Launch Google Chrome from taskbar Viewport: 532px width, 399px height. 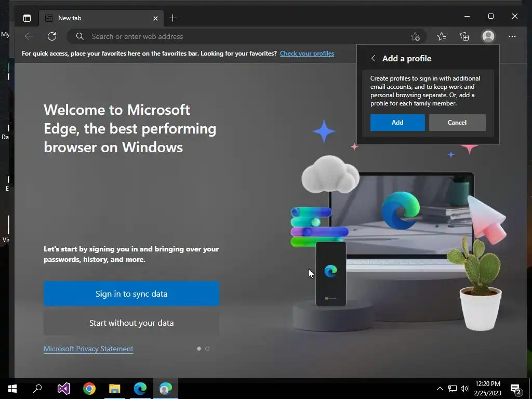click(x=89, y=389)
